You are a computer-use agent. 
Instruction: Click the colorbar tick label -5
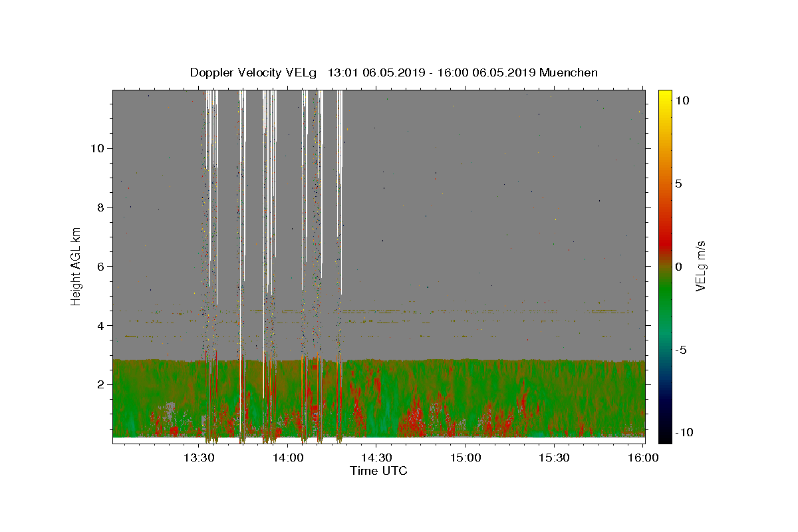[680, 350]
